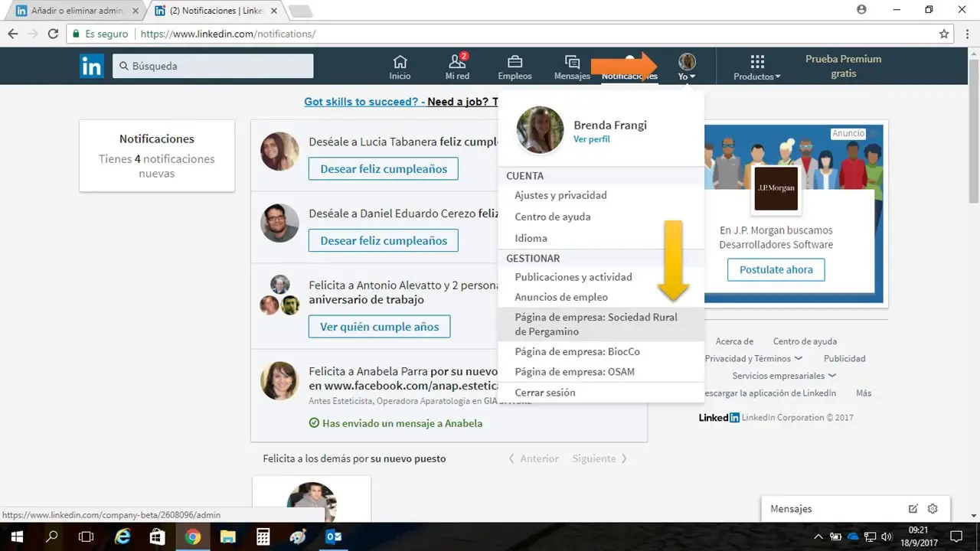The image size is (980, 551).
Task: Open Microsoft Store taskbar icon
Action: (157, 536)
